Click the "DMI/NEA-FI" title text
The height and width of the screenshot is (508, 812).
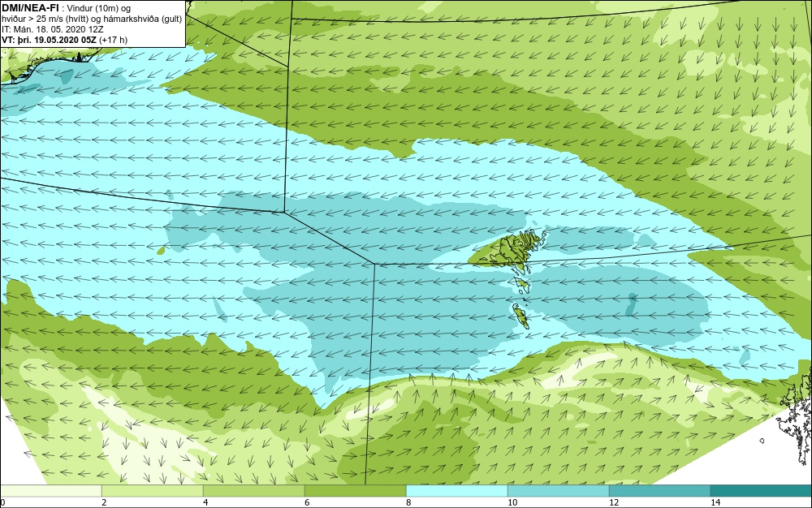(30, 7)
